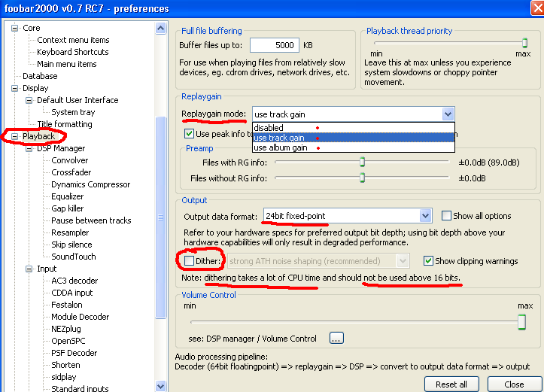Select Module Decoder tree item

point(81,317)
